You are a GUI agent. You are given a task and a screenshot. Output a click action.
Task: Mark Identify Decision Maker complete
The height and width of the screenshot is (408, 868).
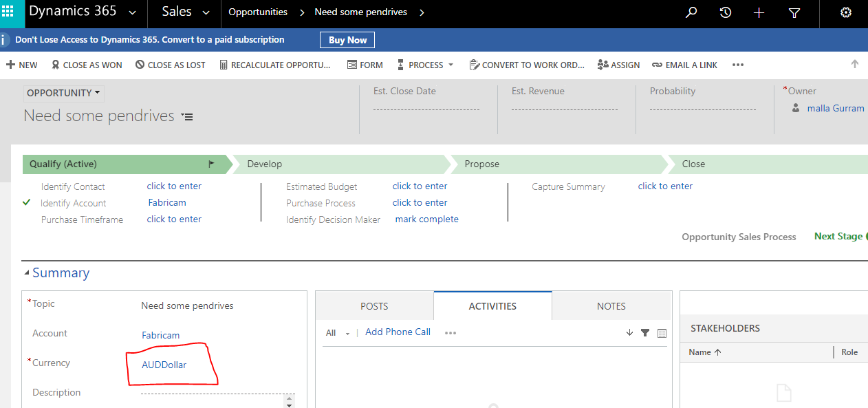(426, 219)
